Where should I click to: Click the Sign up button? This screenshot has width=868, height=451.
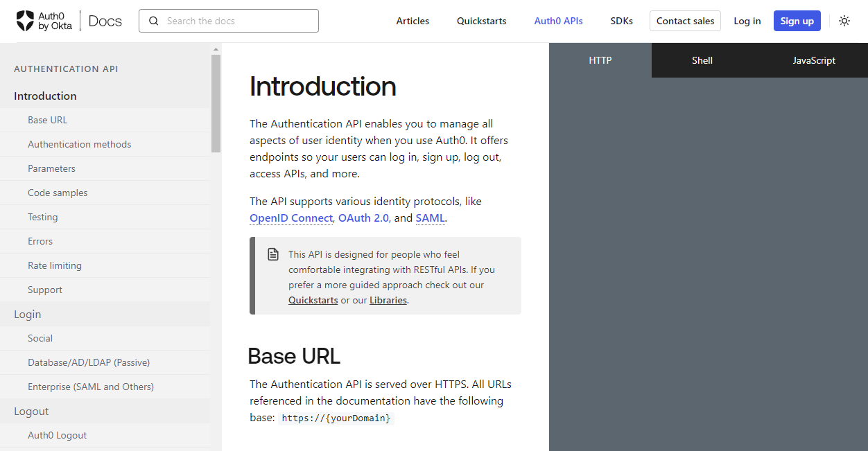(x=797, y=21)
